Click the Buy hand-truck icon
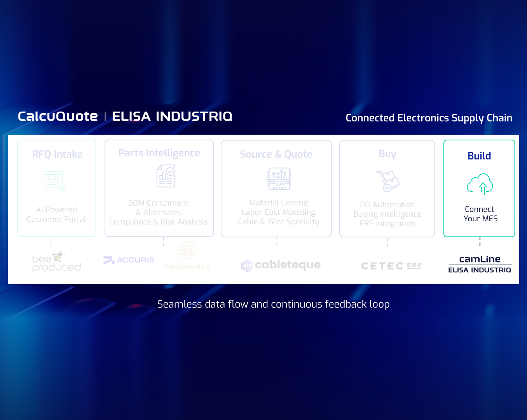 tap(388, 181)
